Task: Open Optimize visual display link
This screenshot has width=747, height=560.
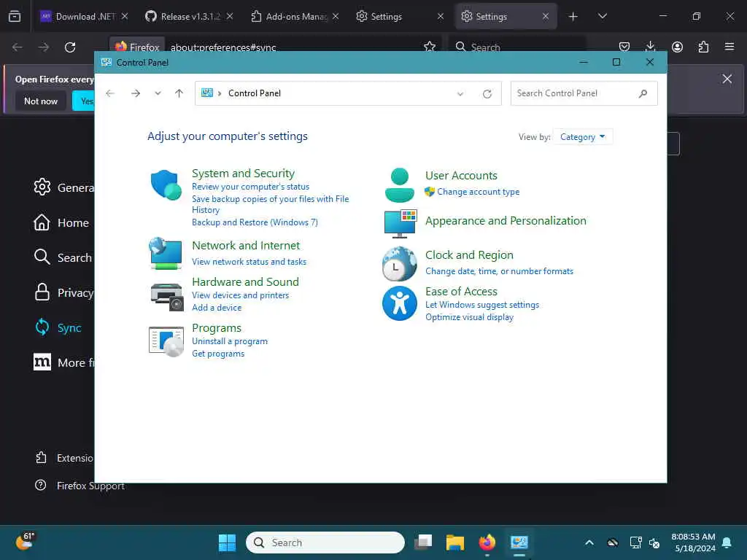Action: tap(469, 317)
